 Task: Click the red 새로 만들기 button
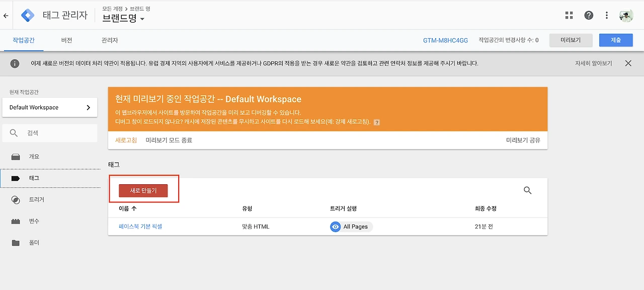click(143, 190)
